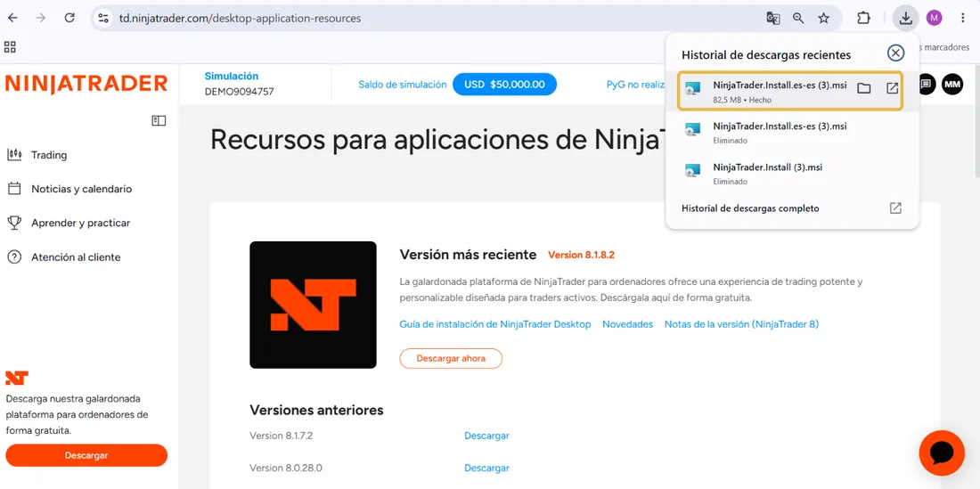Open Notas de la versión (NinjaTrader 8)
The image size is (980, 489).
[x=741, y=324]
